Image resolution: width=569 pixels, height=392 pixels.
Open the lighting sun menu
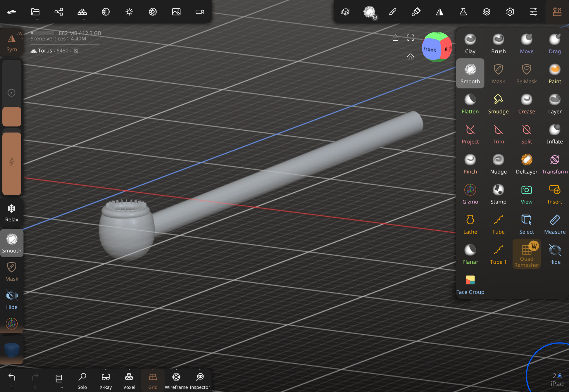[129, 12]
